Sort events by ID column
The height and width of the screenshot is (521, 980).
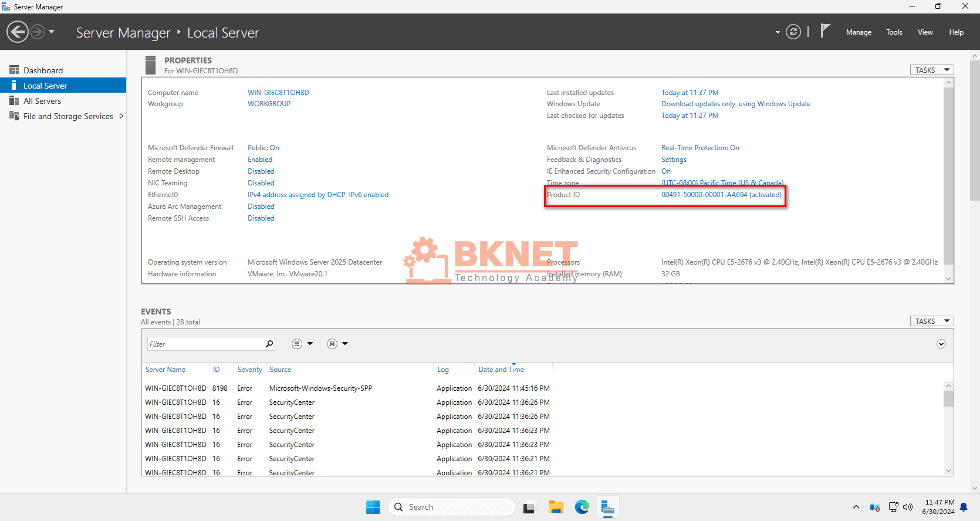click(216, 370)
